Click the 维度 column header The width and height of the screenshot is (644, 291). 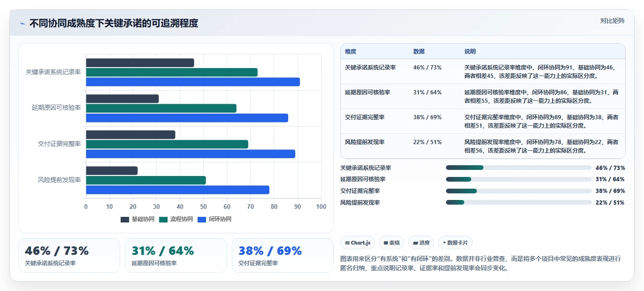(x=351, y=52)
